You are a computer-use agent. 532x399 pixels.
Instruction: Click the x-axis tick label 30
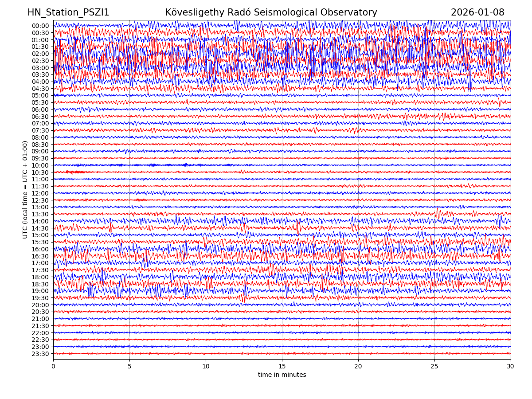(511, 367)
